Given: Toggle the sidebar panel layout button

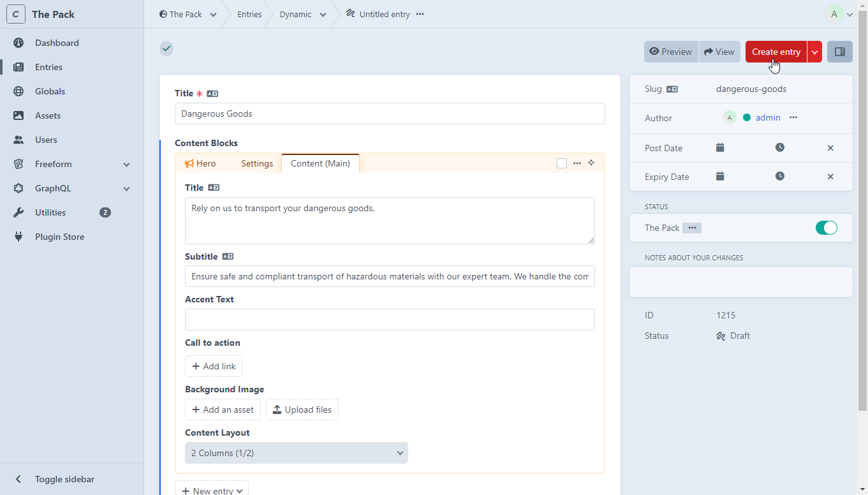Looking at the screenshot, I should click(839, 52).
